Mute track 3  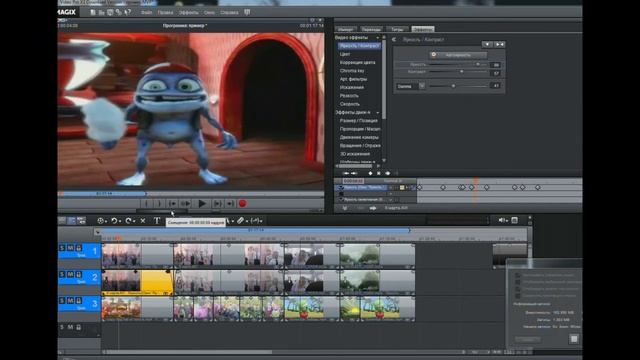coord(70,301)
